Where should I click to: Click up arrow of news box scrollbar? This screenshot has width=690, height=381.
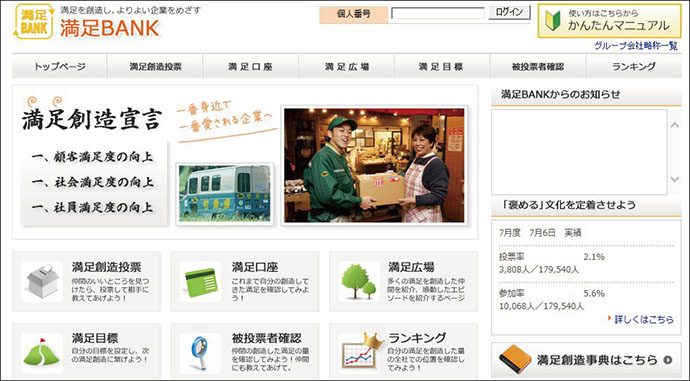click(x=675, y=125)
